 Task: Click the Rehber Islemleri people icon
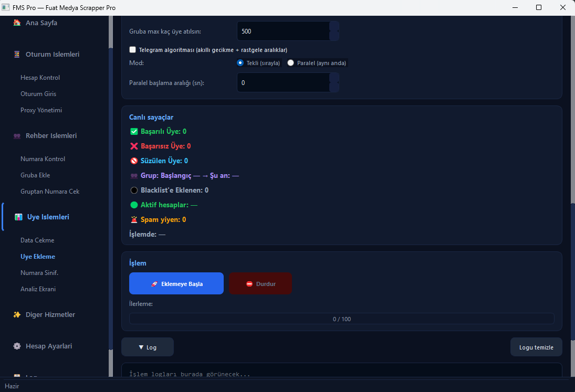point(17,135)
